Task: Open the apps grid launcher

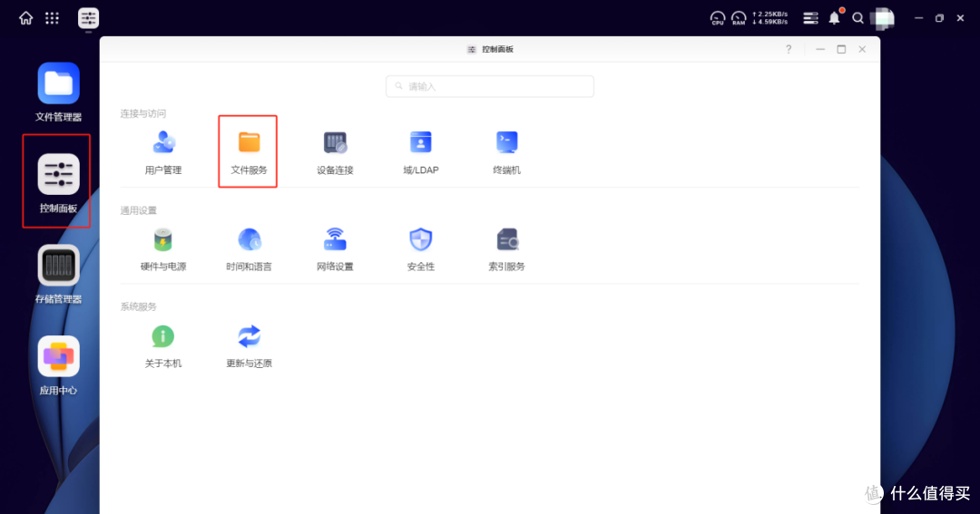Action: click(52, 18)
